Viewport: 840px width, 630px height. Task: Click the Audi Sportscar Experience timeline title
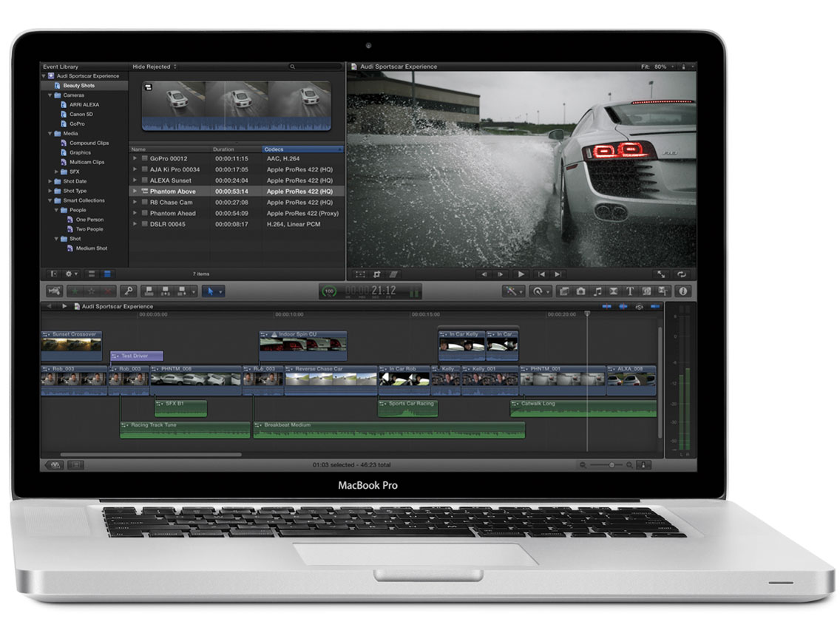(x=116, y=306)
